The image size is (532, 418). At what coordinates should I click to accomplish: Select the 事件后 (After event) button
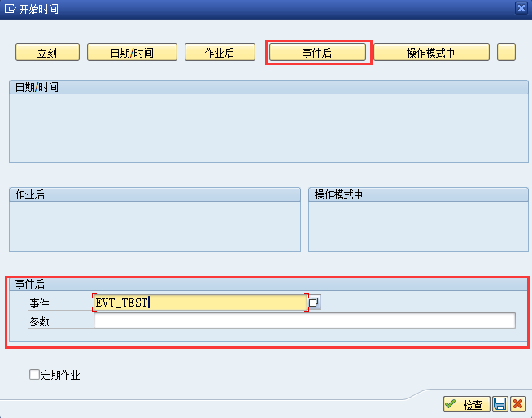317,52
